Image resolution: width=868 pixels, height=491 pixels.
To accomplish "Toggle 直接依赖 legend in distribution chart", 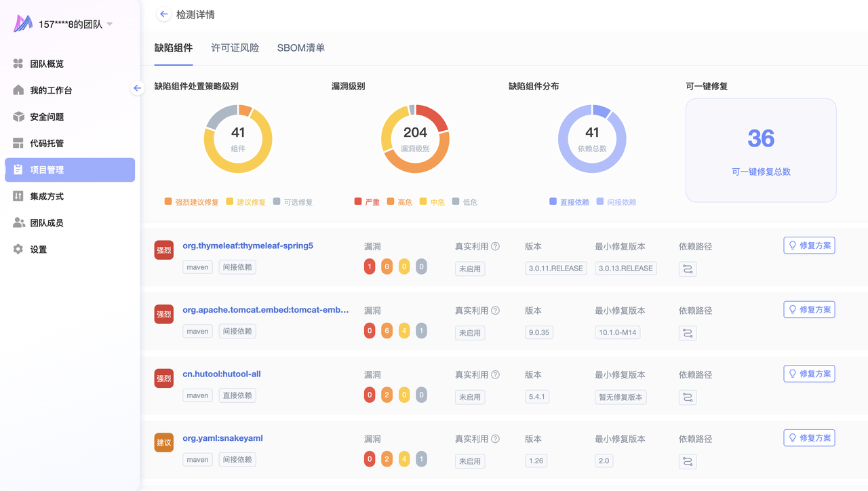I will [x=569, y=202].
